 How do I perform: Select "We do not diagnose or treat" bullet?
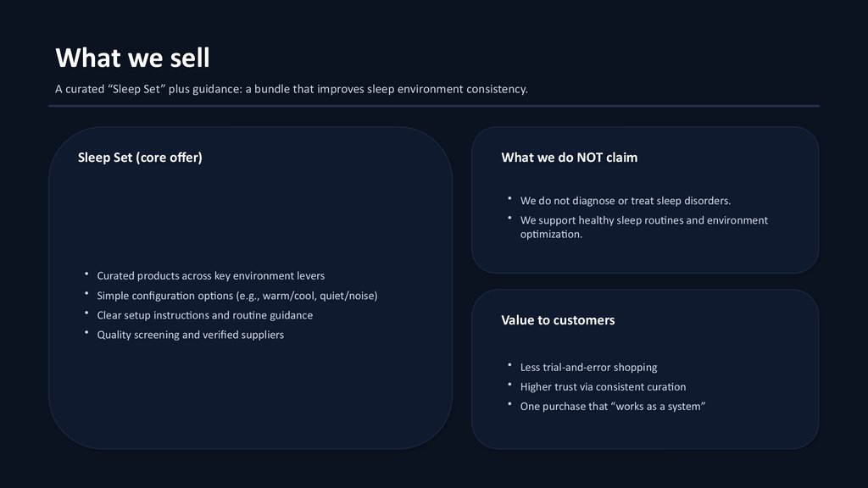tap(625, 201)
